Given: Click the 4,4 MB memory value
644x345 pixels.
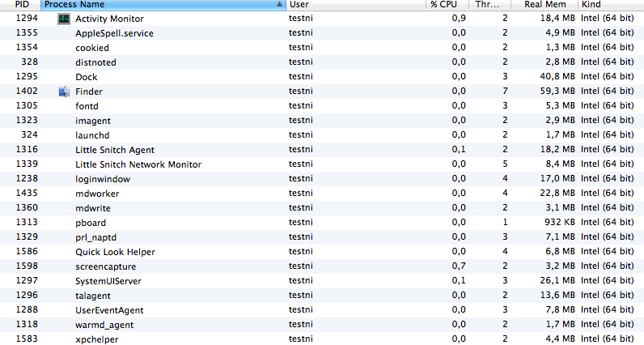Looking at the screenshot, I should click(560, 339).
